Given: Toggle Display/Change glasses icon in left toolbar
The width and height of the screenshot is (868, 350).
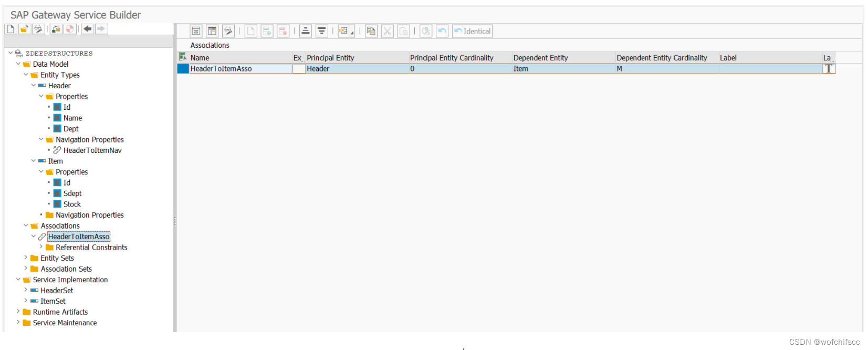Looking at the screenshot, I should click(x=38, y=29).
